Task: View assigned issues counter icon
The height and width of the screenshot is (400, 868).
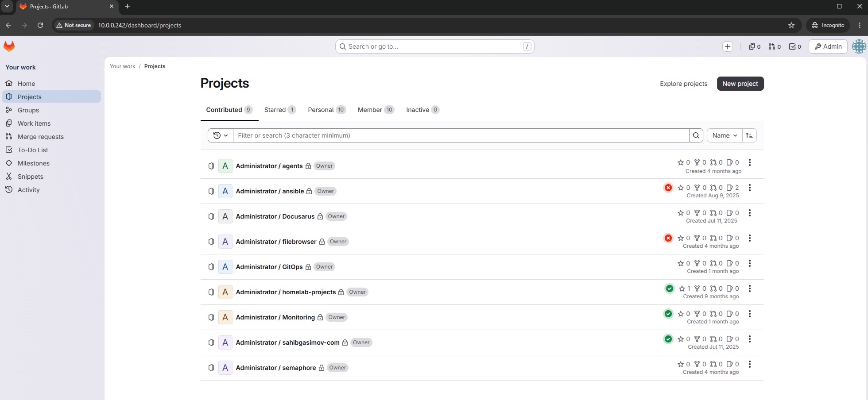Action: pyautogui.click(x=755, y=46)
